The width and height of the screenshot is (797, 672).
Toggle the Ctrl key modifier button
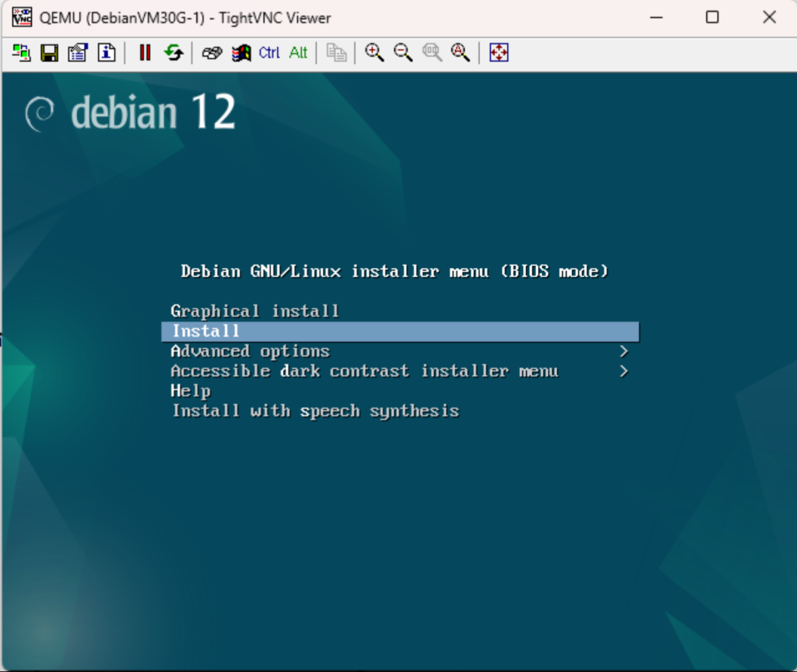[x=269, y=52]
